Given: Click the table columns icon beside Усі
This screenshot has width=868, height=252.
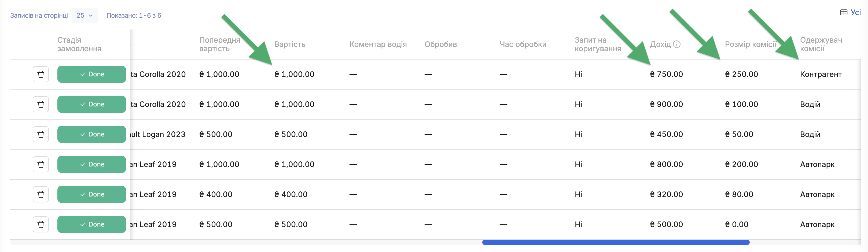Looking at the screenshot, I should [x=843, y=12].
